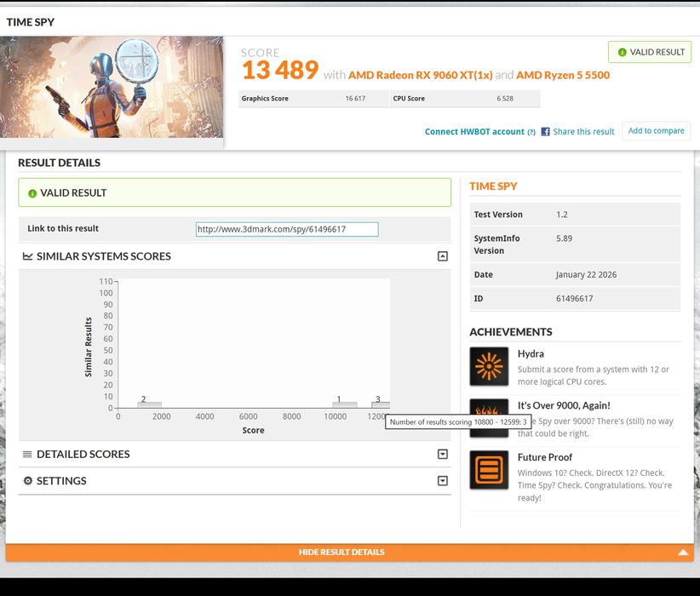Expand the Settings section
700x596 pixels.
click(443, 481)
